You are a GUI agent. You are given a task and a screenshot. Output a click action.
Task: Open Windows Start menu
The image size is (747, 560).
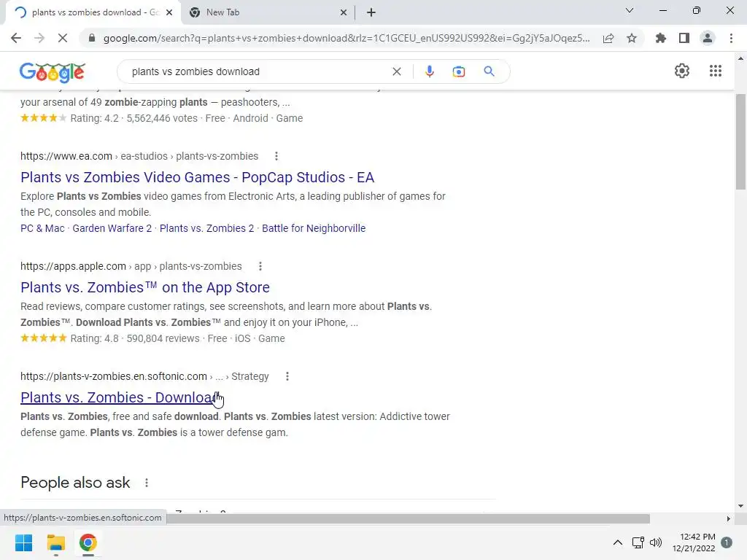point(24,542)
